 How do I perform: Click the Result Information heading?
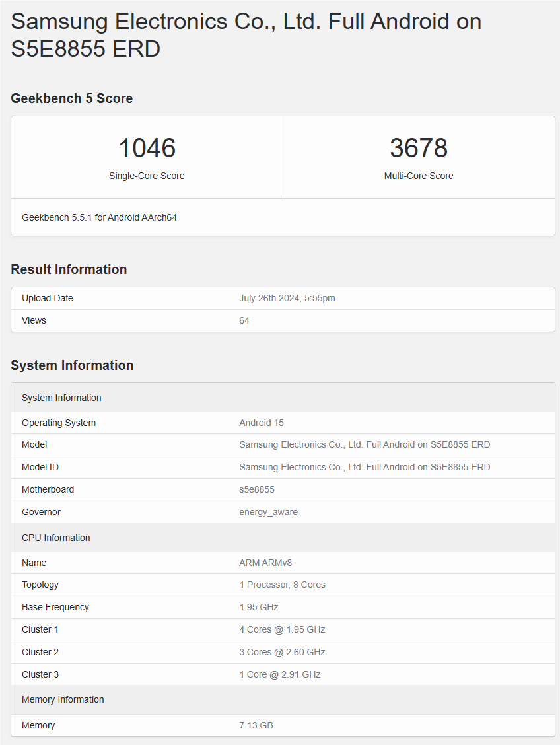69,269
